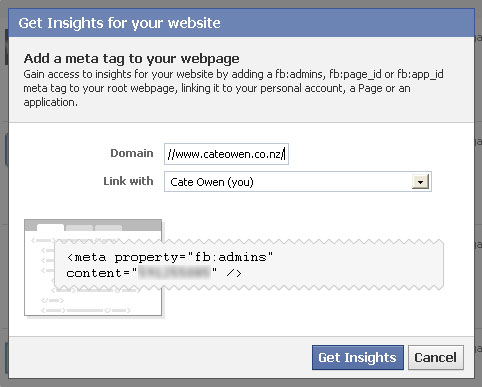Image resolution: width=482 pixels, height=387 pixels.
Task: Select the Cate Owen (you) combo box
Action: 298,182
